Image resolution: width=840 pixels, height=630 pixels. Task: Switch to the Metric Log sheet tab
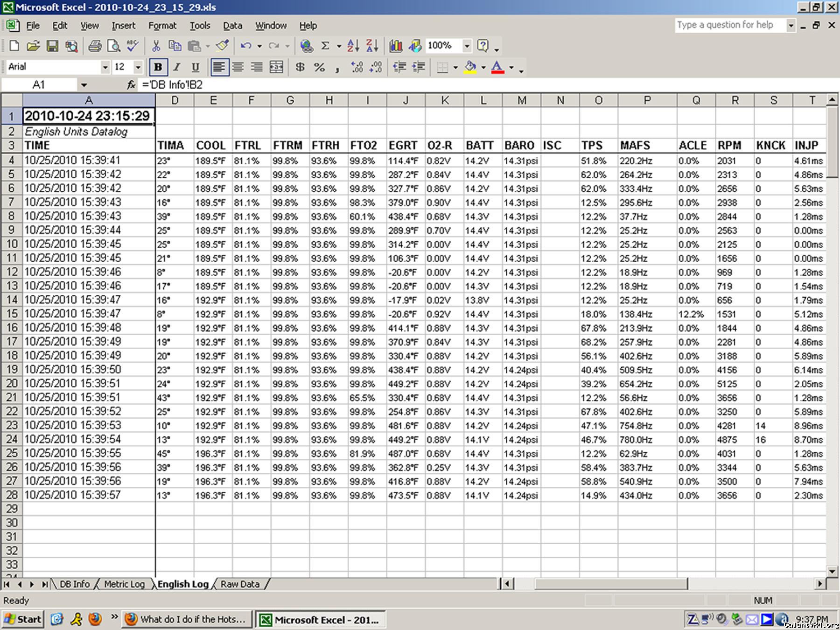[x=124, y=584]
